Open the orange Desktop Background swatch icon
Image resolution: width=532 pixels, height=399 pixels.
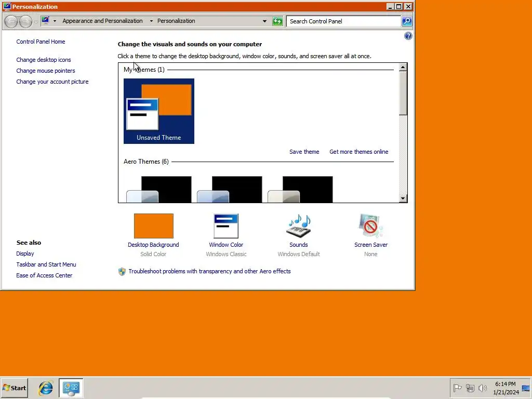[x=153, y=225]
